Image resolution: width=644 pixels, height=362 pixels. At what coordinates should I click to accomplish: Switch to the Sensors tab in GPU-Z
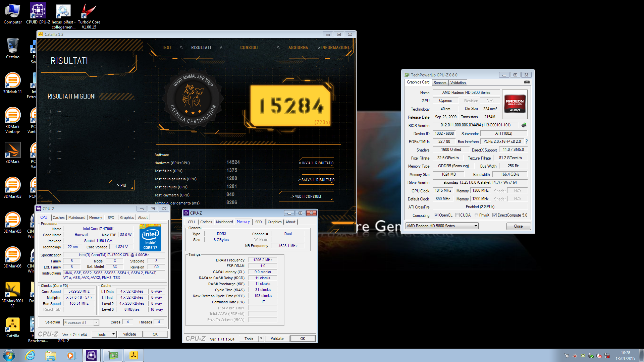pos(440,83)
